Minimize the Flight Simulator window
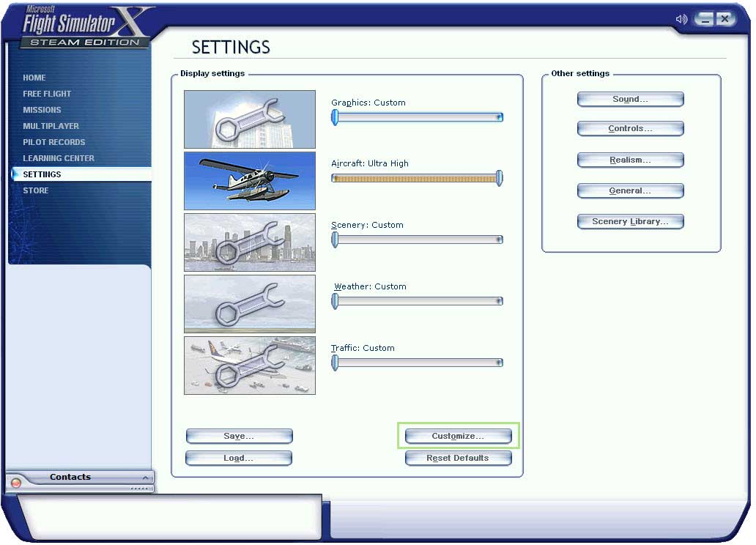The height and width of the screenshot is (545, 756). pos(705,19)
